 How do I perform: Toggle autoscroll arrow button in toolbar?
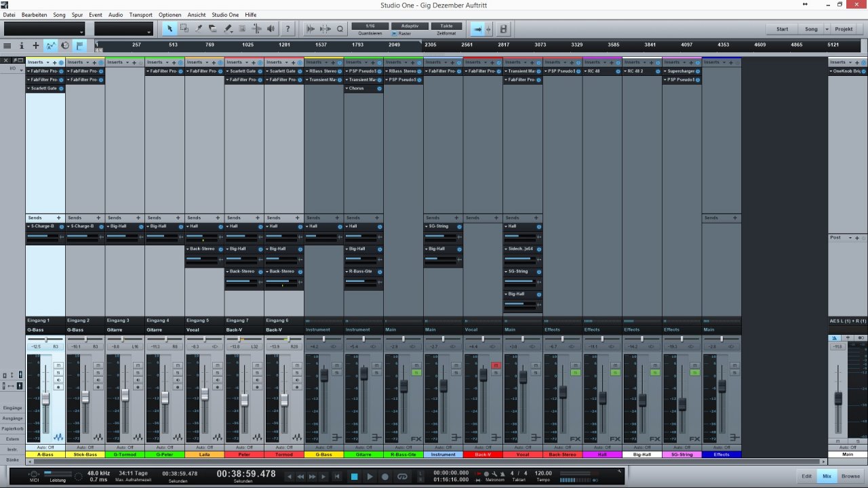tap(477, 29)
